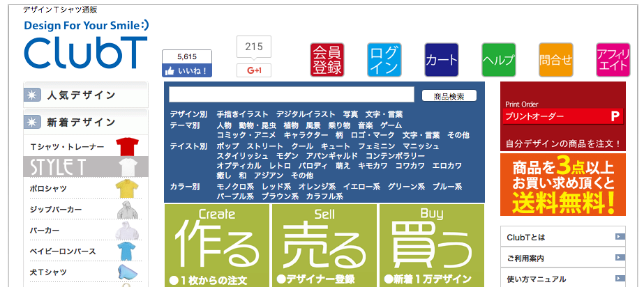Filter by アジアン taste
The height and width of the screenshot is (287, 644).
coord(269,176)
